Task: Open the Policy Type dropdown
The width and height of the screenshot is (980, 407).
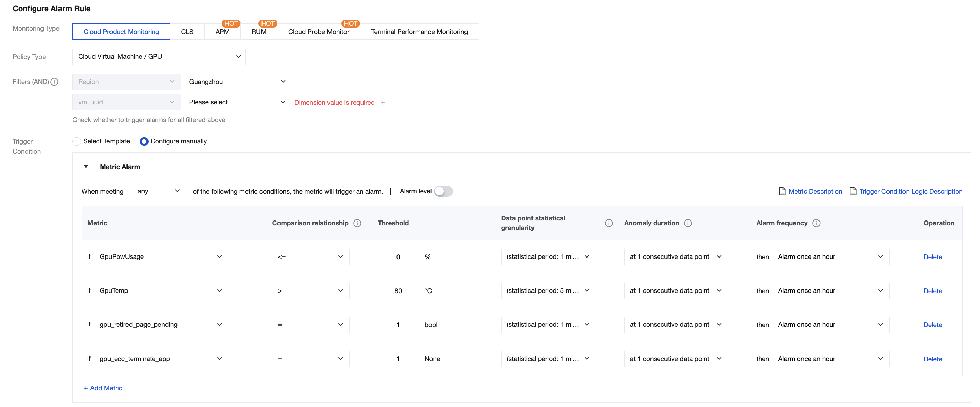Action: [159, 57]
